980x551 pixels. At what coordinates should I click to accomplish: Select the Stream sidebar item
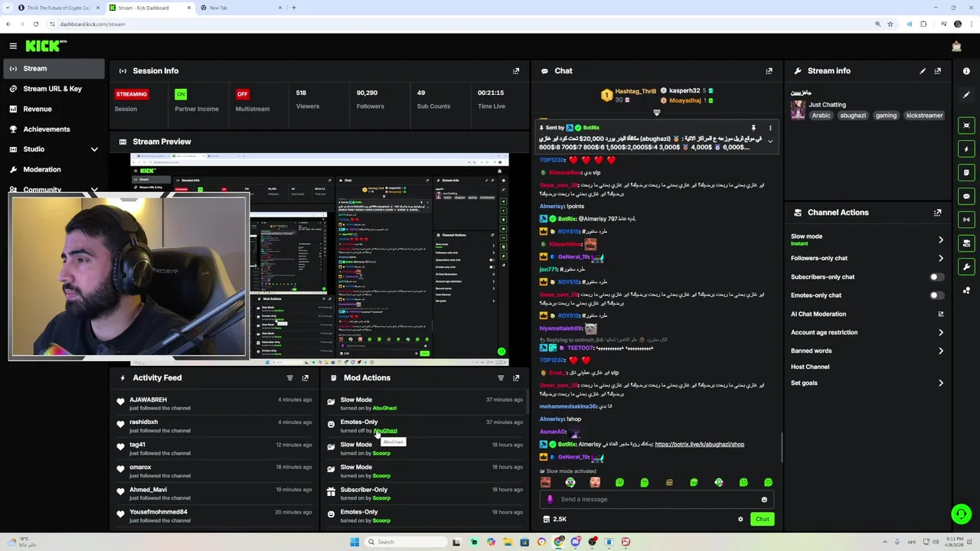(x=52, y=69)
